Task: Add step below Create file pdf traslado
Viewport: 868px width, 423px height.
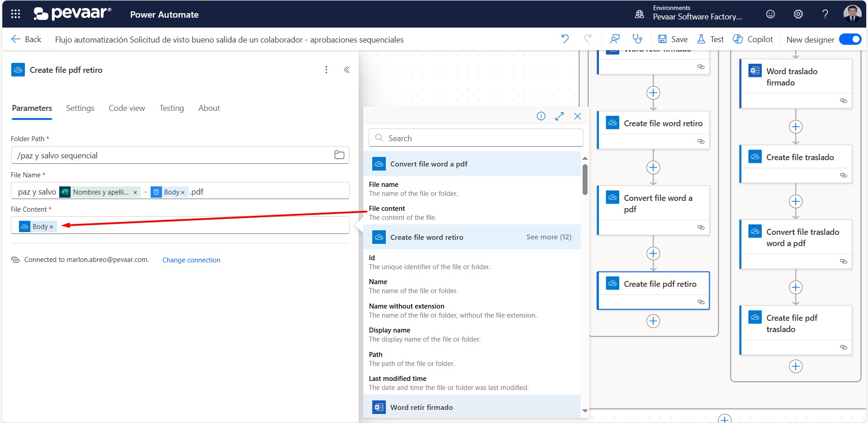Action: (x=796, y=366)
